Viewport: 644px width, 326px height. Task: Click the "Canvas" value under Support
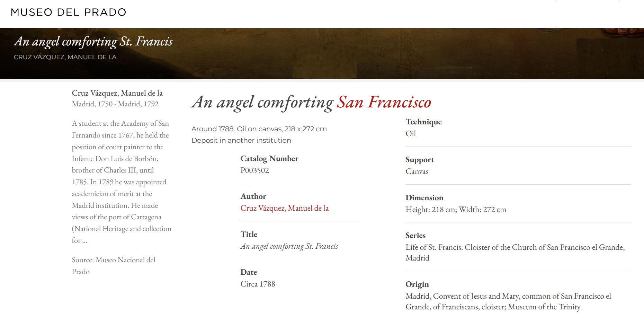[x=417, y=171]
